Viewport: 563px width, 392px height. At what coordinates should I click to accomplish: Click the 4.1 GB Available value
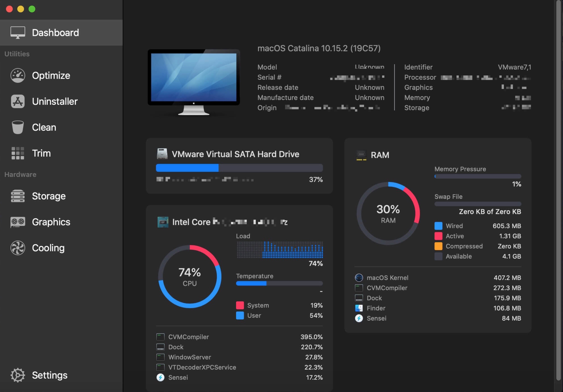click(x=512, y=256)
